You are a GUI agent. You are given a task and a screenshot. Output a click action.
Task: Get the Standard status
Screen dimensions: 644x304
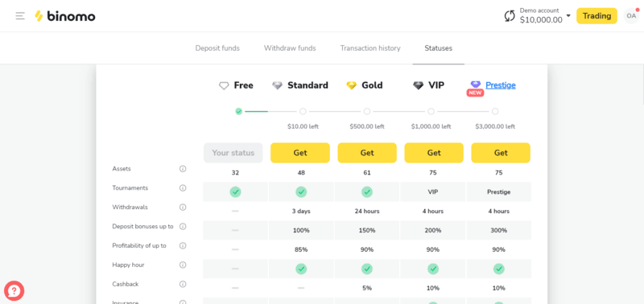point(300,153)
